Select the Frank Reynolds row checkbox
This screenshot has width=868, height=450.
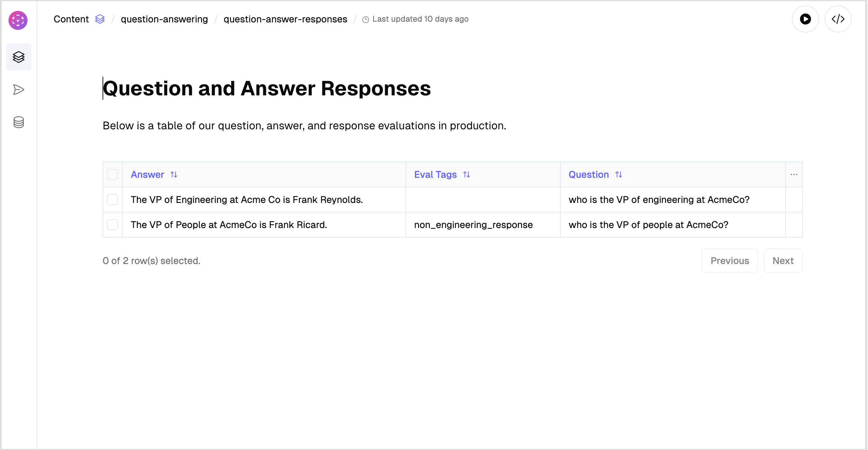coord(112,200)
